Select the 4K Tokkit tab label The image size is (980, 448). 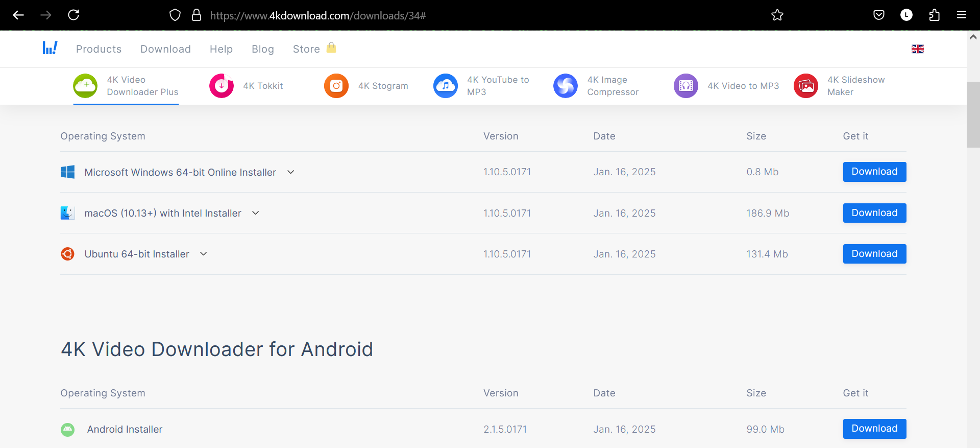tap(263, 86)
